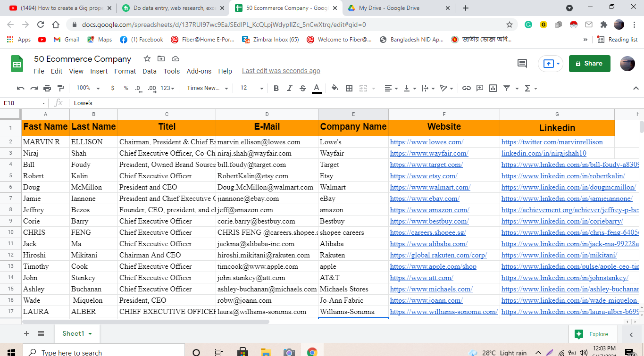
Task: Star the 50 Ecommerce Company document
Action: pos(147,59)
